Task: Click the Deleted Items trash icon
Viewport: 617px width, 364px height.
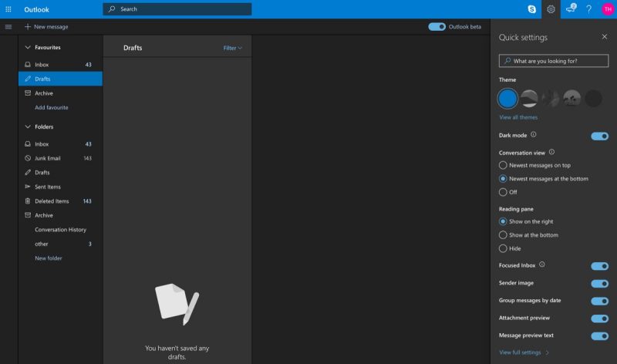Action: (x=28, y=201)
